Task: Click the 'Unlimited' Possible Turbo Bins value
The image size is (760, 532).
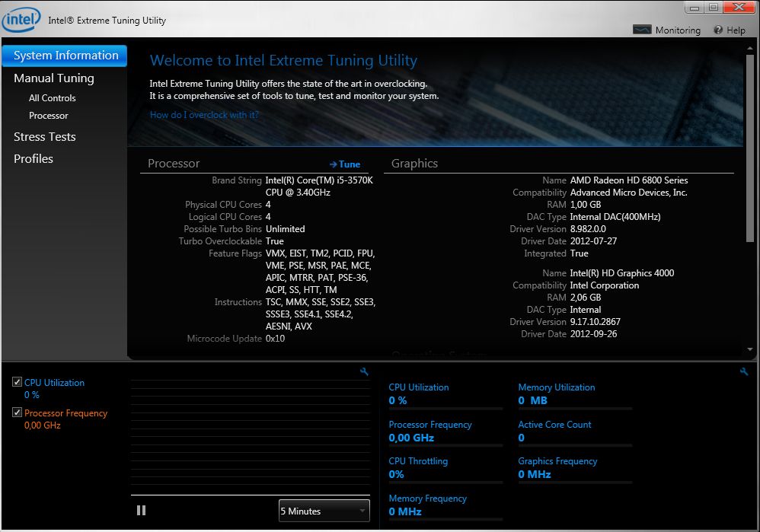Action: pyautogui.click(x=285, y=228)
